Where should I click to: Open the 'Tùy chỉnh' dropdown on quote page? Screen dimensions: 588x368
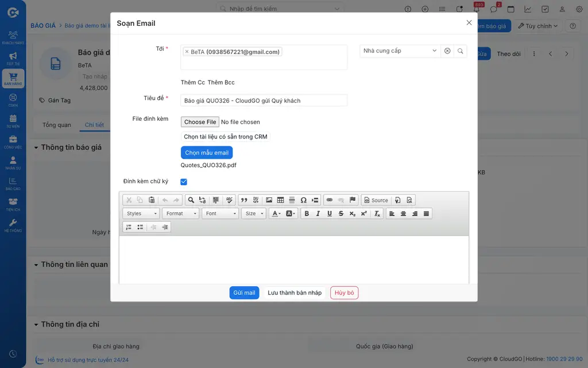coord(537,26)
